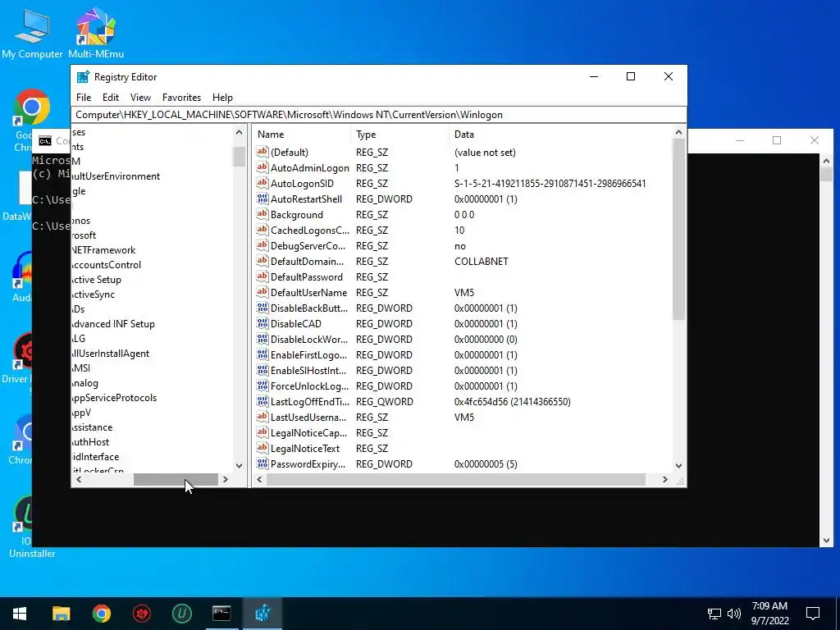This screenshot has height=630, width=840.
Task: Click tree pane scroll left arrow
Action: 79,479
